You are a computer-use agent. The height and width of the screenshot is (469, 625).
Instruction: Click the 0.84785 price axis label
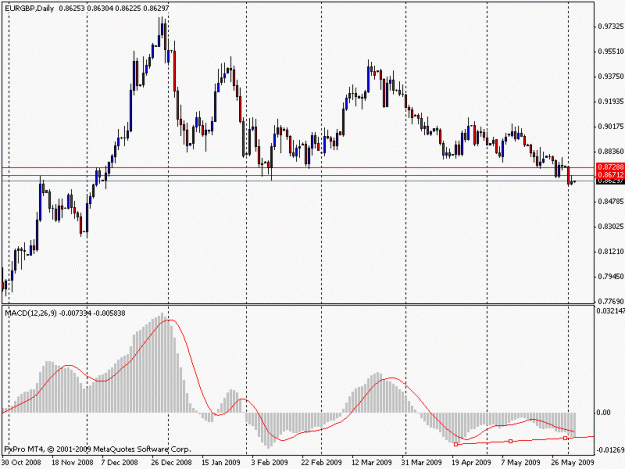[611, 202]
